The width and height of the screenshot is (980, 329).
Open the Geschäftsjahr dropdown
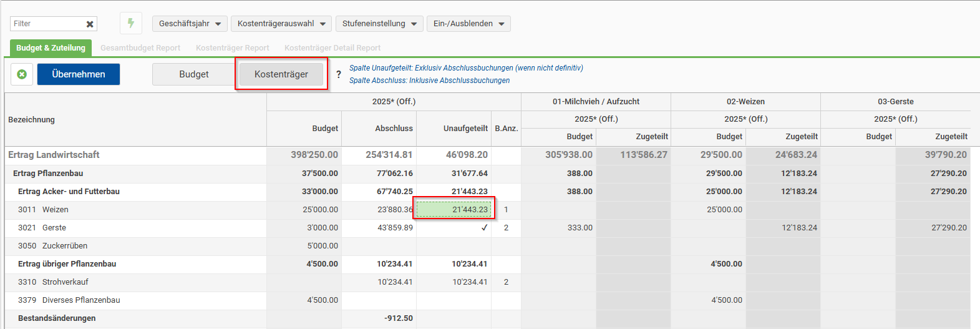190,24
